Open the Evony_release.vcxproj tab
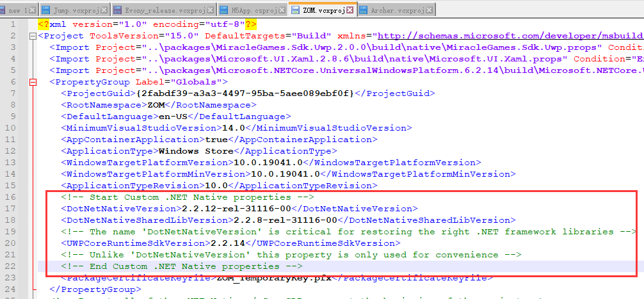This screenshot has width=644, height=299. (x=163, y=11)
